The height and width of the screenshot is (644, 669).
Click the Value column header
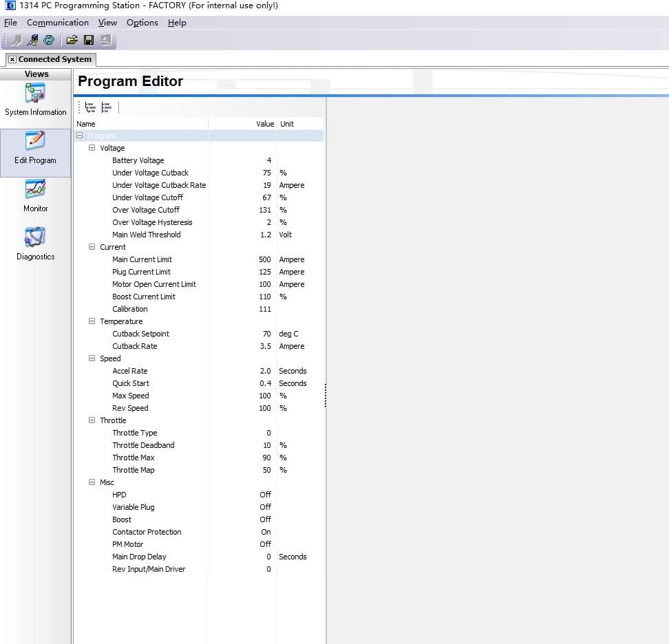[242, 124]
